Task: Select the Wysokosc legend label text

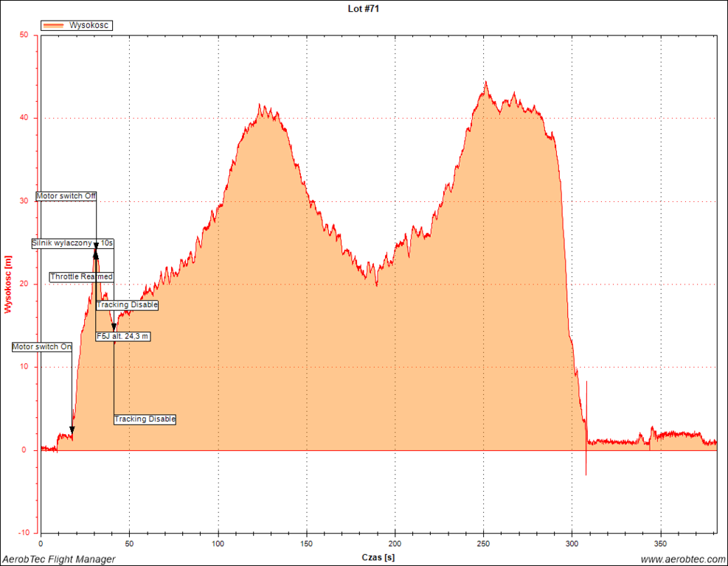Action: 89,25
